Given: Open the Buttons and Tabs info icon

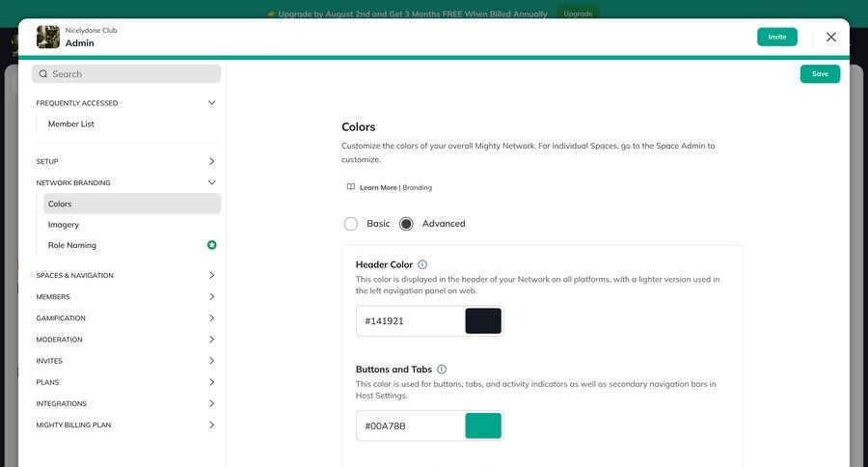Looking at the screenshot, I should point(442,369).
